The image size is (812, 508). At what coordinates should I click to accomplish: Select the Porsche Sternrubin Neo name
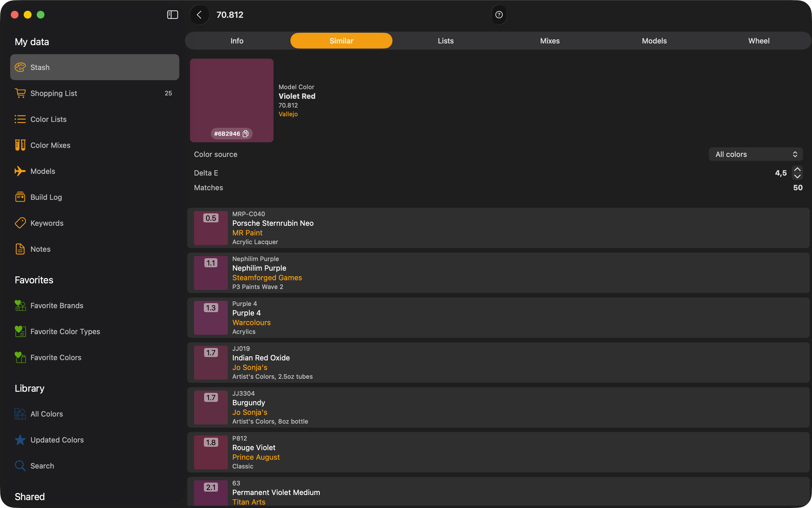(273, 223)
